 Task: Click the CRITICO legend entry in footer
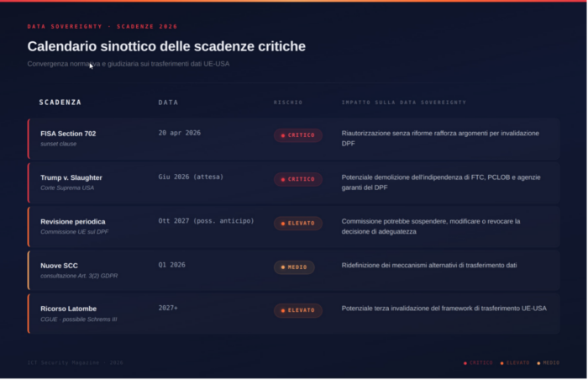(478, 362)
